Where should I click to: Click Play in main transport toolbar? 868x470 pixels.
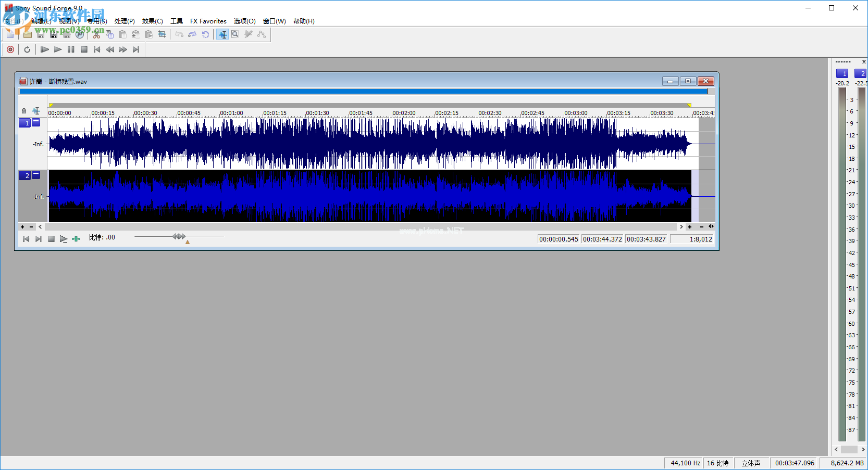[x=58, y=49]
